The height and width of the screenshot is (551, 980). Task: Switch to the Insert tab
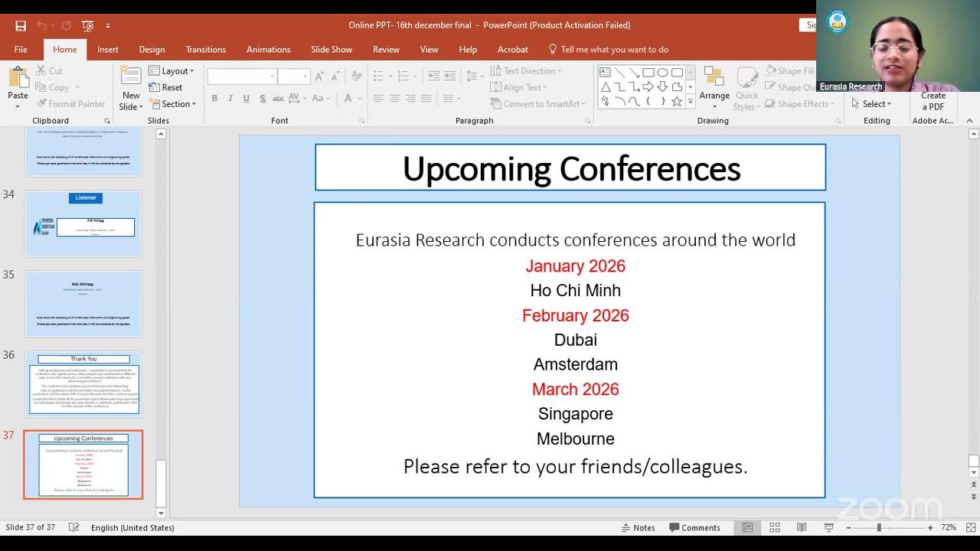point(108,49)
